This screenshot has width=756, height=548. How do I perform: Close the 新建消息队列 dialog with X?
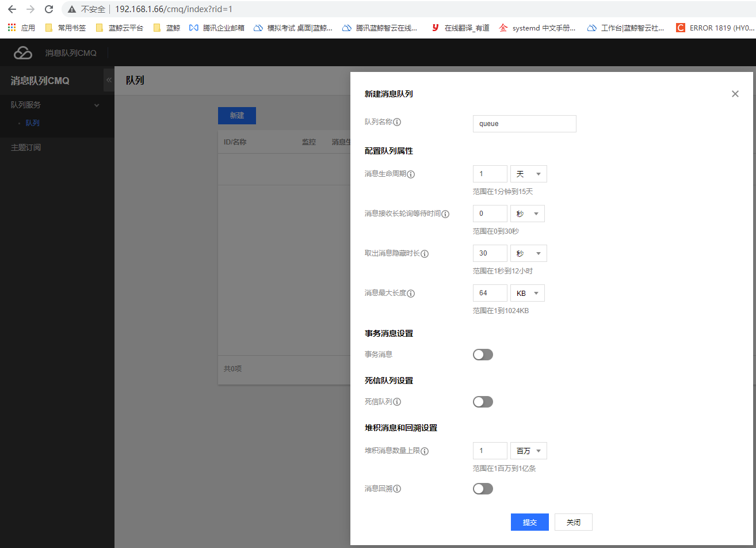coord(735,94)
